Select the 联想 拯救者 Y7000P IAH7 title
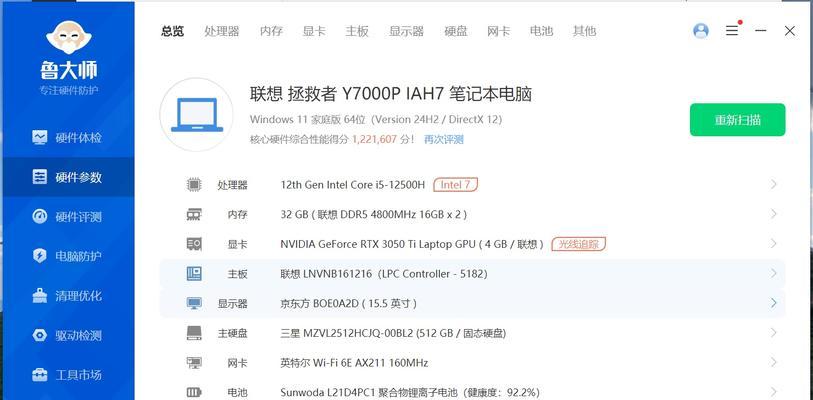 click(x=391, y=94)
